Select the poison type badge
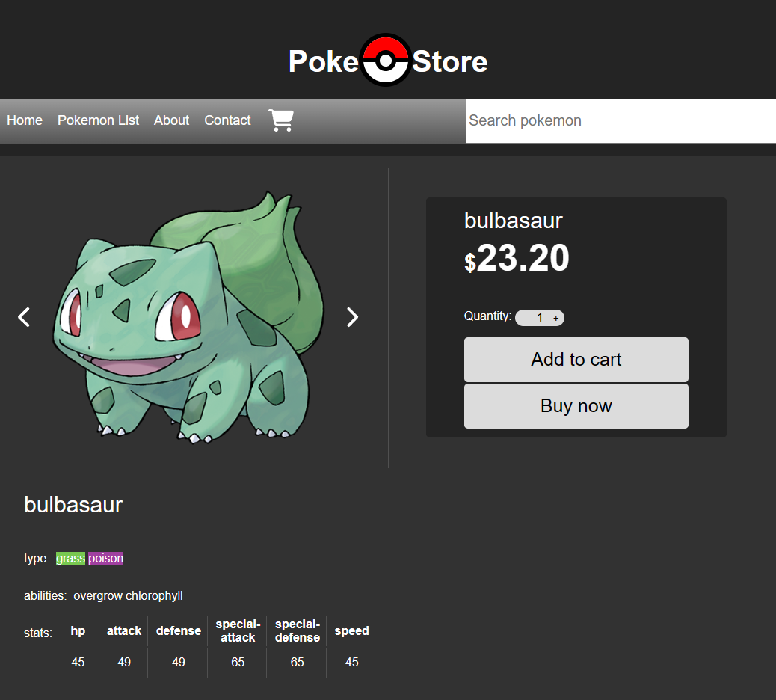 pyautogui.click(x=105, y=558)
